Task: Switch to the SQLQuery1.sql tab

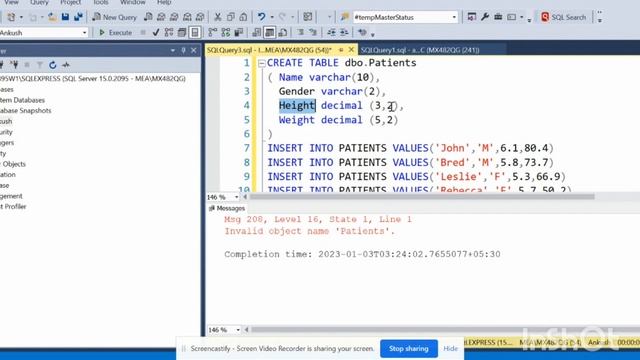Action: [420, 50]
